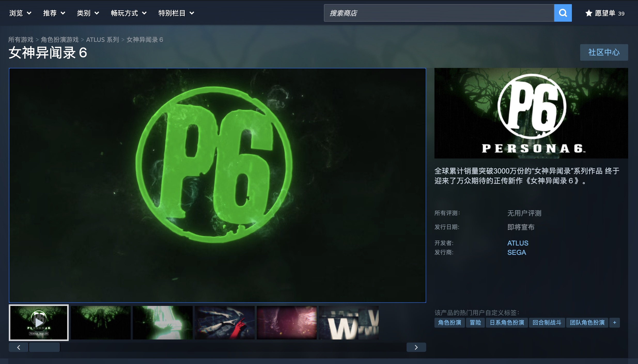Click the scroll-left arrow under thumbnails
This screenshot has width=638, height=364.
click(x=19, y=347)
